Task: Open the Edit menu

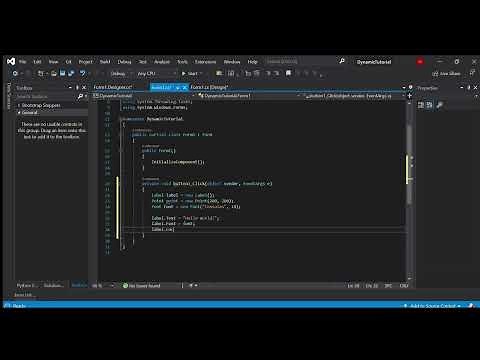Action: coord(37,62)
